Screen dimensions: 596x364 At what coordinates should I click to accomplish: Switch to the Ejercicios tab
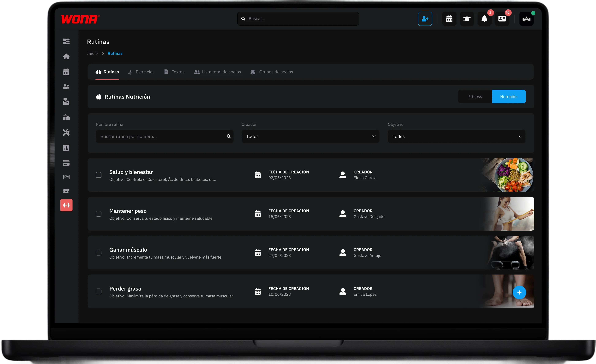141,72
